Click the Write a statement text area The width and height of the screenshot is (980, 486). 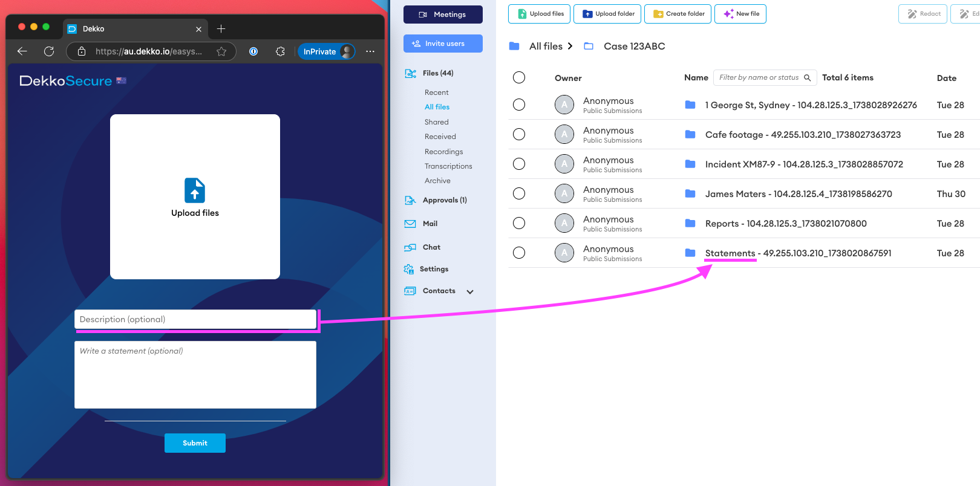pyautogui.click(x=195, y=375)
